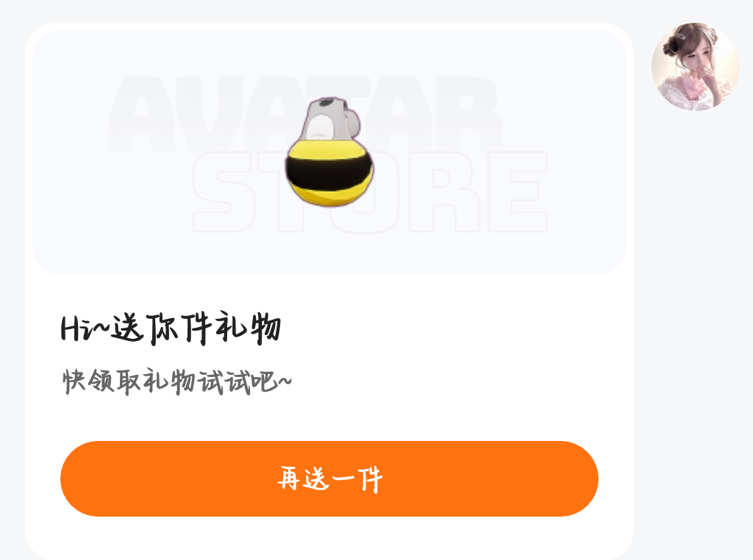Click the 再送一件 label text
The height and width of the screenshot is (560, 753).
330,479
